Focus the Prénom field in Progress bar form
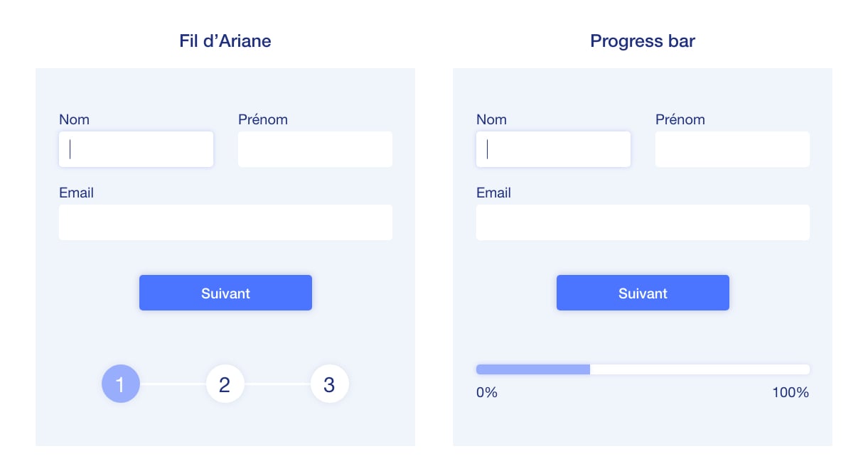This screenshot has width=868, height=476. click(732, 149)
